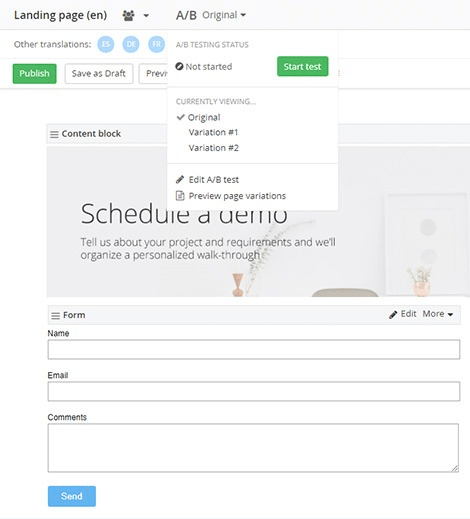Switch to the DE translation badge

point(131,44)
